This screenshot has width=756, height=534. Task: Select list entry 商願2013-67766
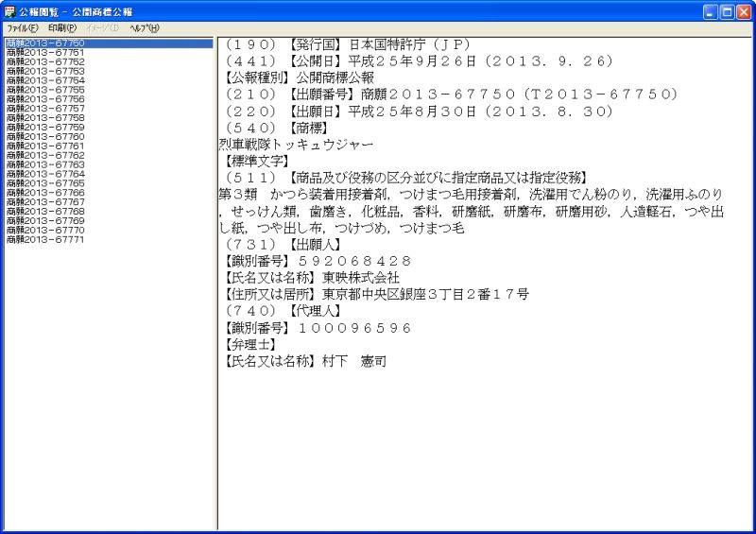[x=45, y=193]
